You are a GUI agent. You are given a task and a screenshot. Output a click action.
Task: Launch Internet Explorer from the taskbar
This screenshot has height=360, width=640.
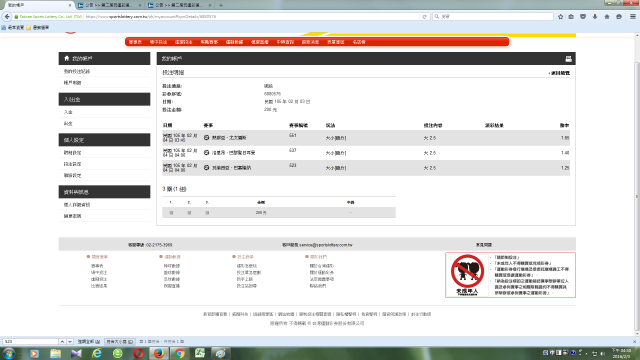pyautogui.click(x=97, y=353)
